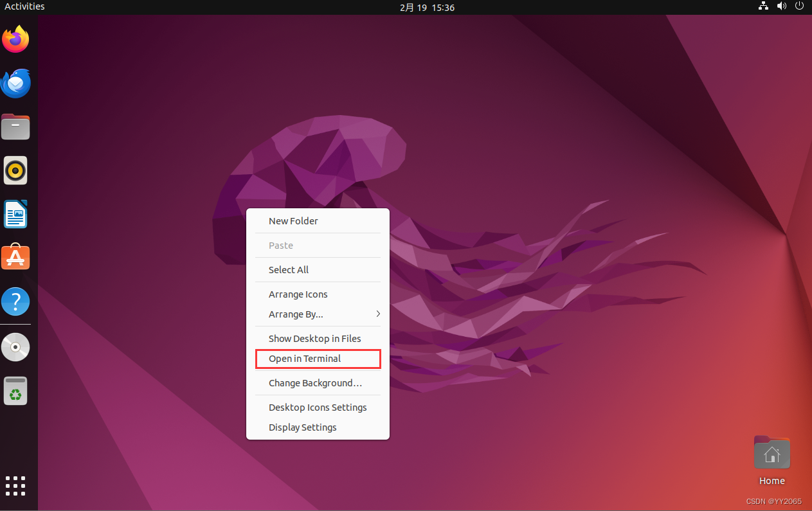
Task: Select Arrange Icons menu entry
Action: [318, 294]
